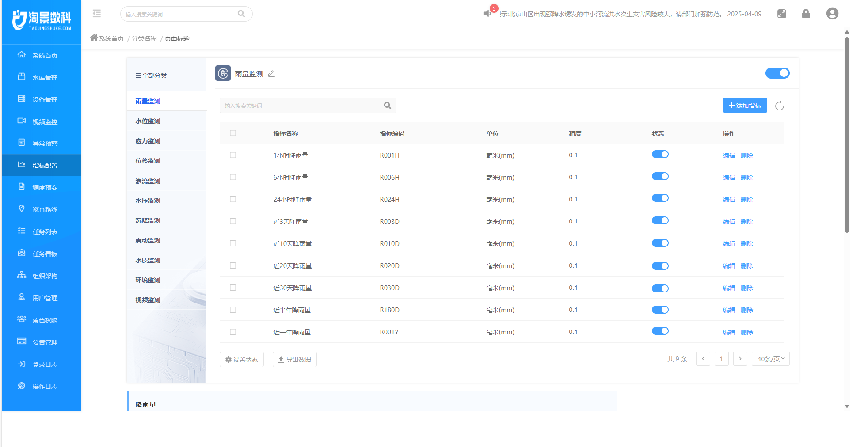Check the box for 近10天降雨量 row
Image resolution: width=868 pixels, height=447 pixels.
(233, 243)
